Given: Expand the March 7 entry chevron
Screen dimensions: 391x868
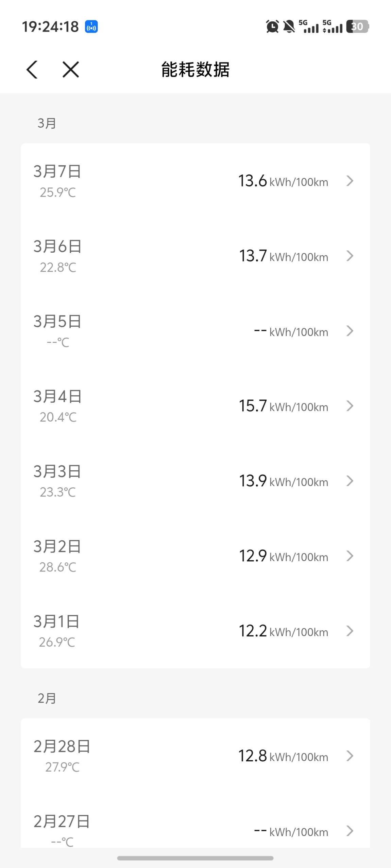Looking at the screenshot, I should coord(350,181).
